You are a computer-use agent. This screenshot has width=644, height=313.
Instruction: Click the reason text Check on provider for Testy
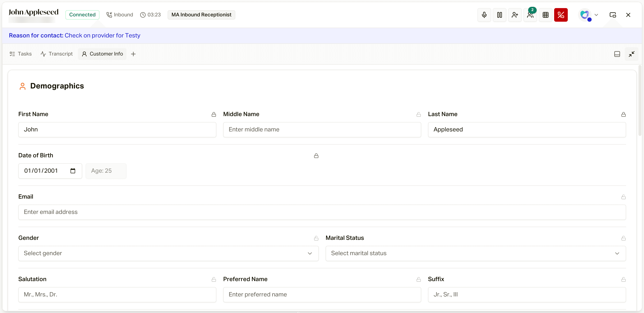tap(102, 36)
